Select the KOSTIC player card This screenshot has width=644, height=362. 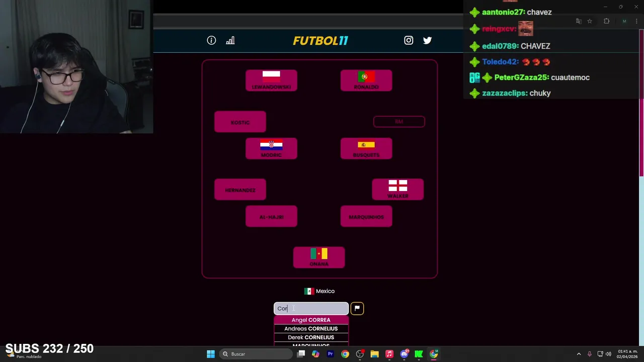(240, 122)
